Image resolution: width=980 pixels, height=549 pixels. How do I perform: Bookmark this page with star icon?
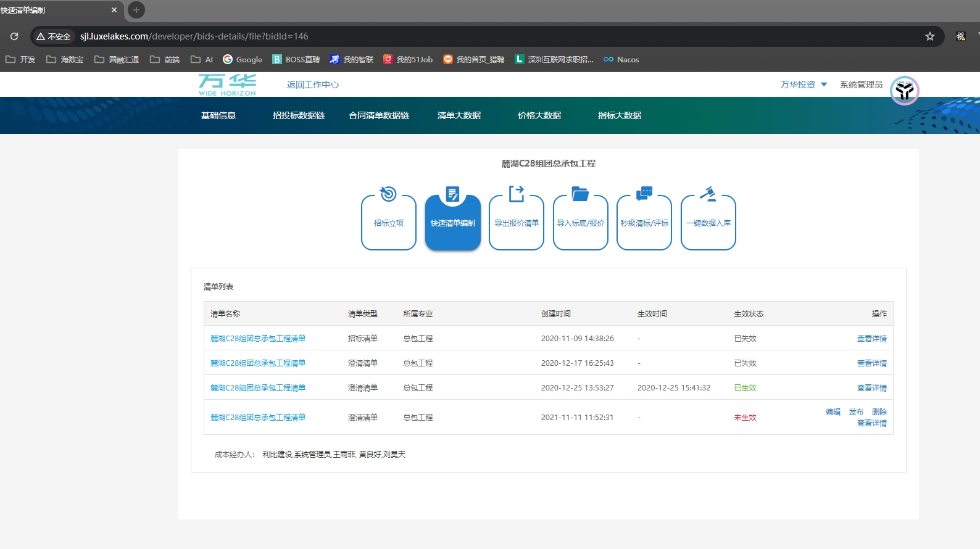[930, 36]
